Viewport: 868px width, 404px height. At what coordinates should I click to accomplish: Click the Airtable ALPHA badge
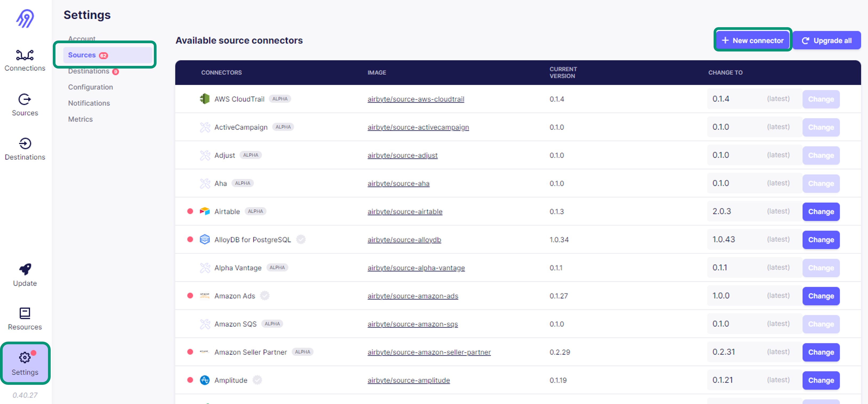(x=255, y=211)
